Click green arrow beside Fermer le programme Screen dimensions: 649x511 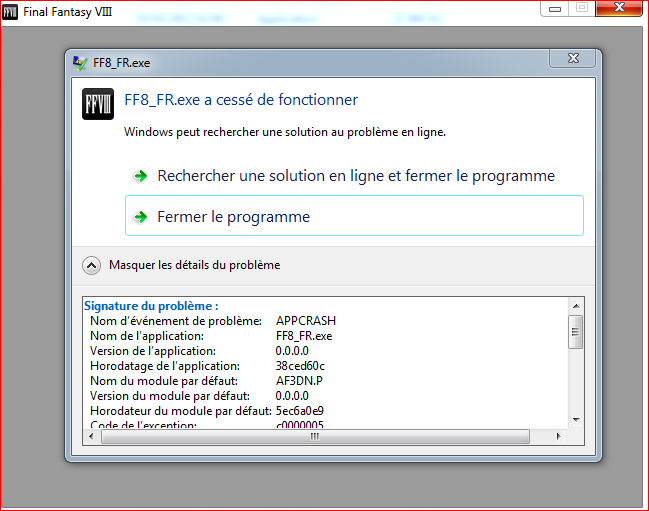[x=141, y=217]
